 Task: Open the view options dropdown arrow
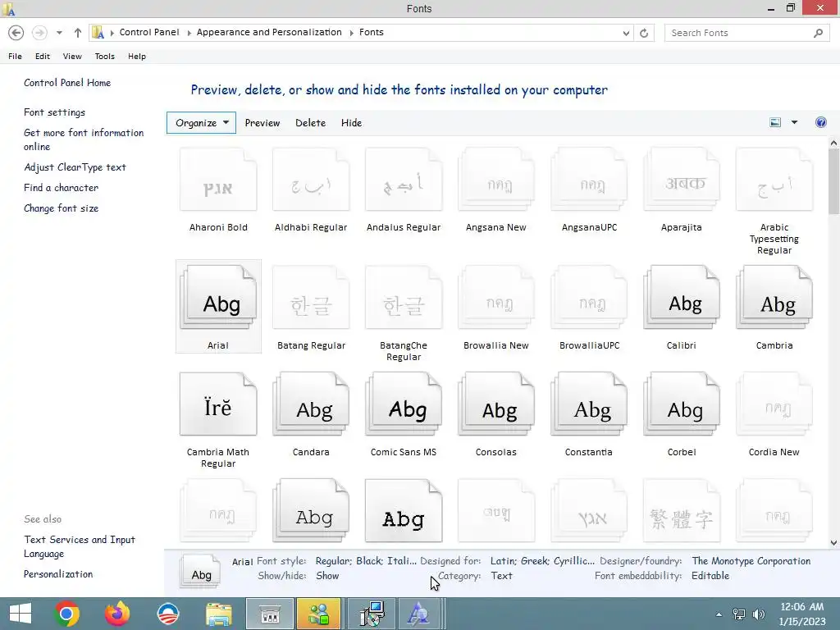pyautogui.click(x=794, y=123)
